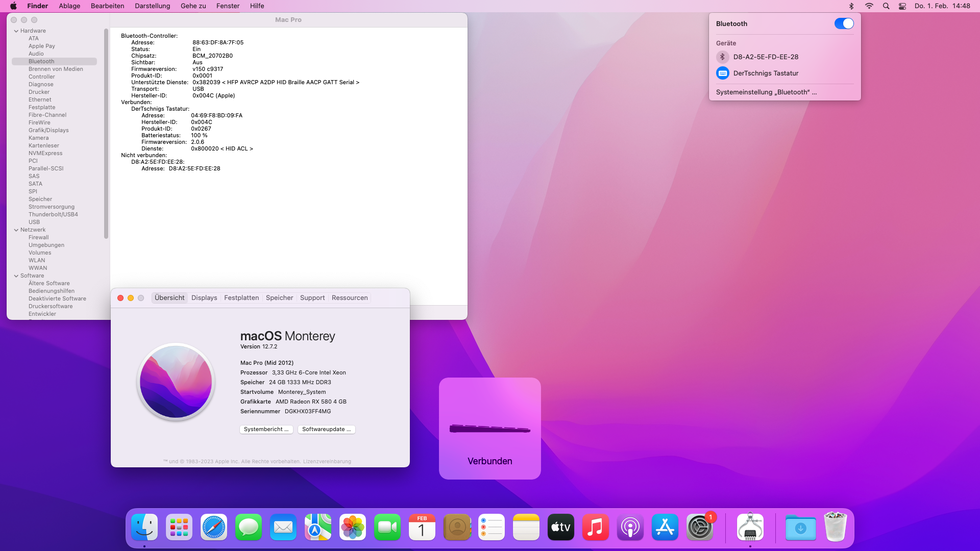Open the App Store Dock icon
This screenshot has width=980, height=551.
click(665, 527)
